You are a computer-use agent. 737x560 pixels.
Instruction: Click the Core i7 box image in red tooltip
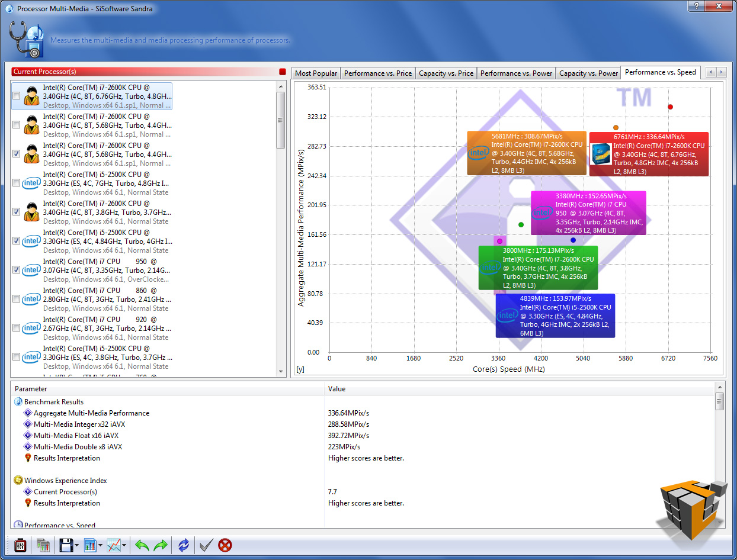pyautogui.click(x=601, y=154)
